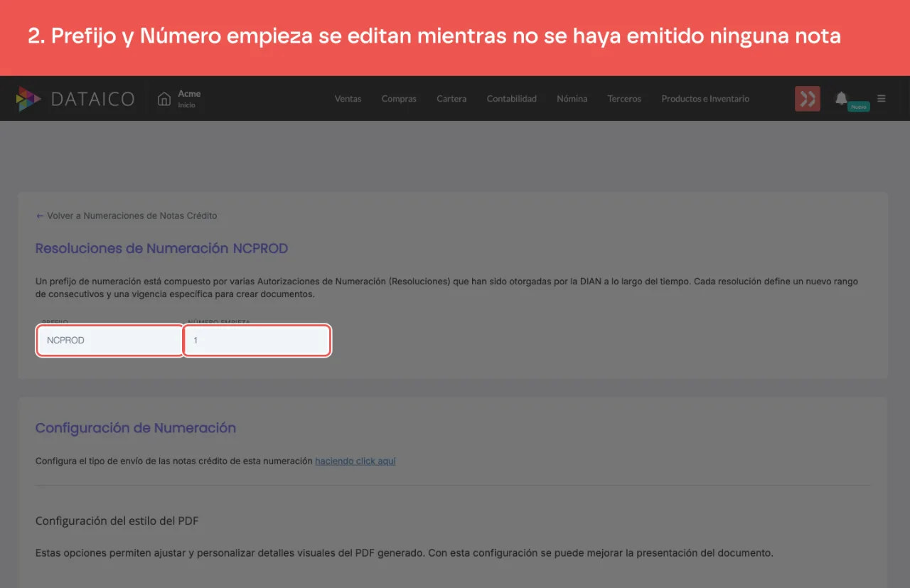Click the 'Configuración del estilo del PDF' heading
This screenshot has width=910, height=588.
(117, 520)
